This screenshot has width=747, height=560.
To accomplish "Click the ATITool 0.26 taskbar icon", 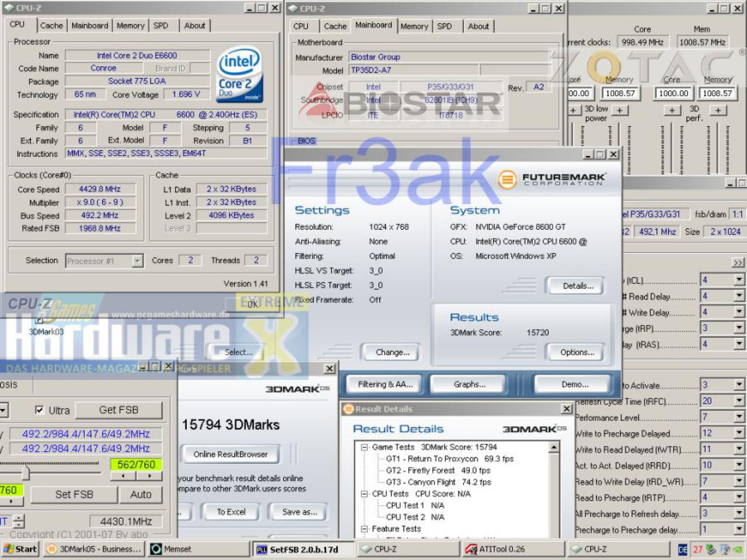I will [472, 549].
